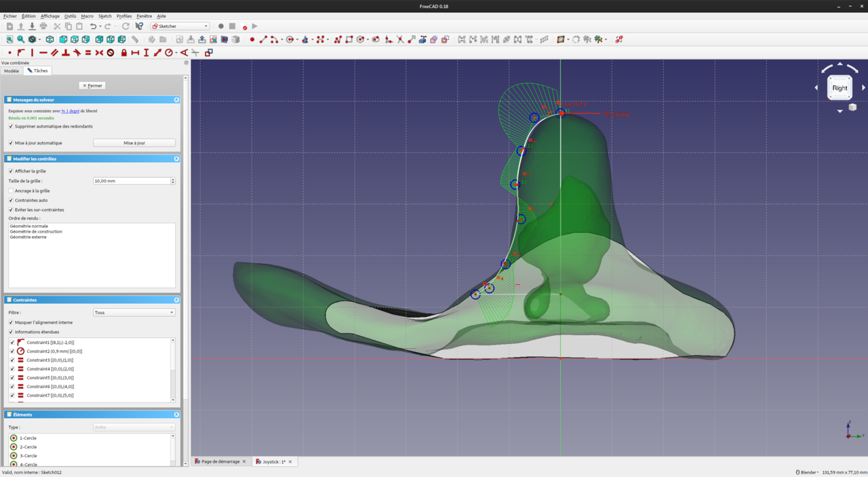Viewport: 868px width, 477px height.
Task: Uncheck the Constraint1 checkbox in the list
Action: [12, 343]
